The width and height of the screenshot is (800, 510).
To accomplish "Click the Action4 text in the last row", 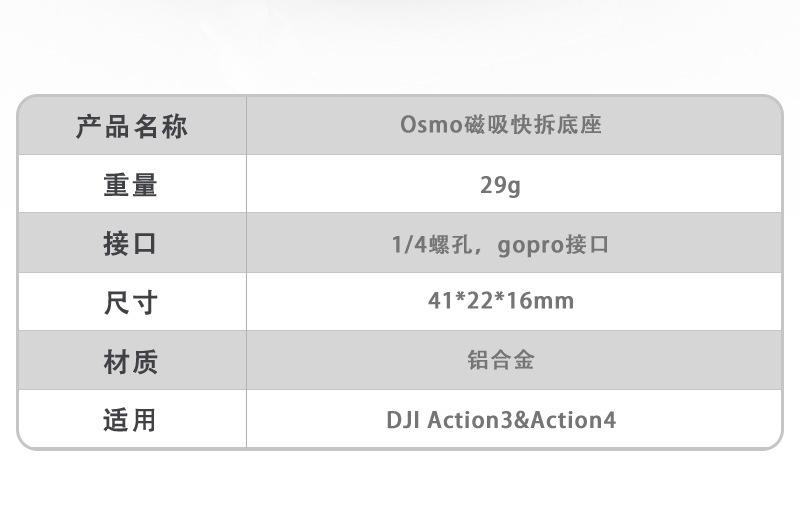I will (x=573, y=419).
